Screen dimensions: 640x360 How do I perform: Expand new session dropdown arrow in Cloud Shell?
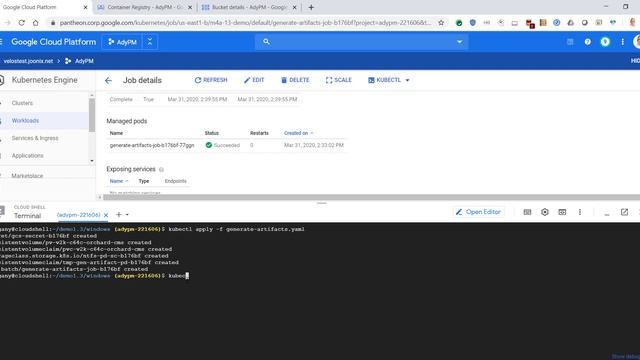[127, 215]
